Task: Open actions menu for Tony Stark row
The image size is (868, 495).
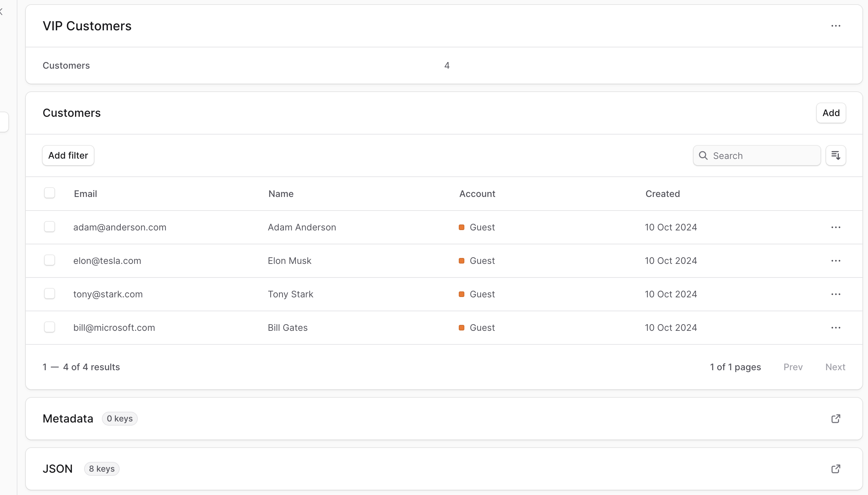Action: [836, 294]
